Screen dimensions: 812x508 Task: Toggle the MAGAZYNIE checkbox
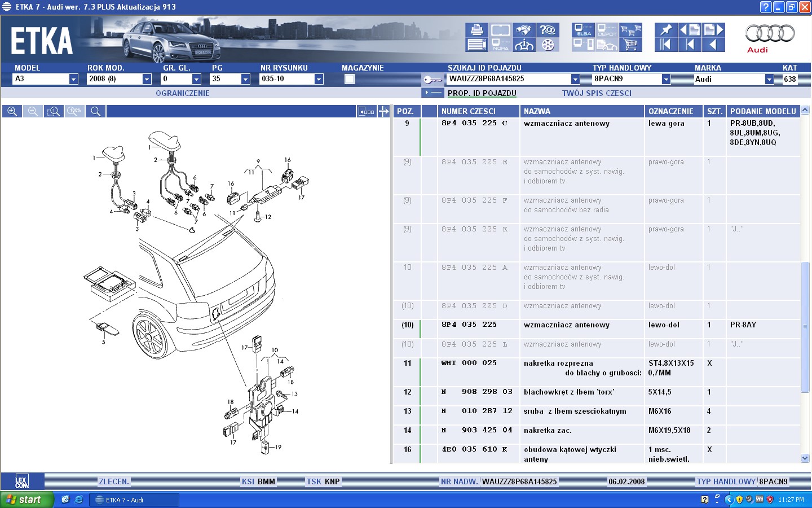350,79
